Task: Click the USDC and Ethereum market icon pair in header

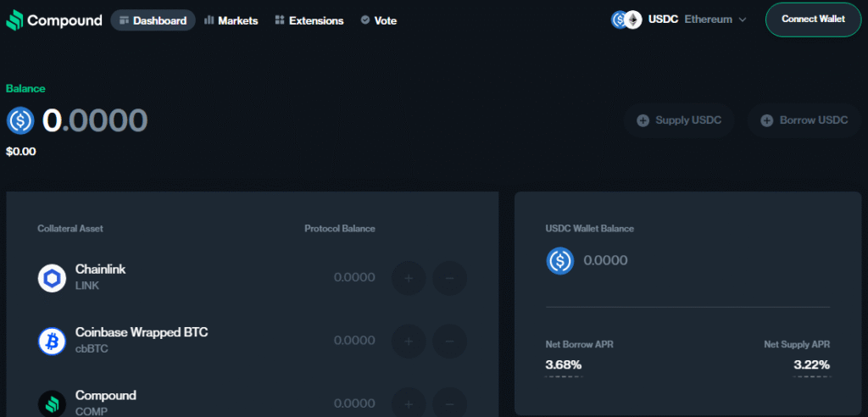Action: [x=626, y=20]
